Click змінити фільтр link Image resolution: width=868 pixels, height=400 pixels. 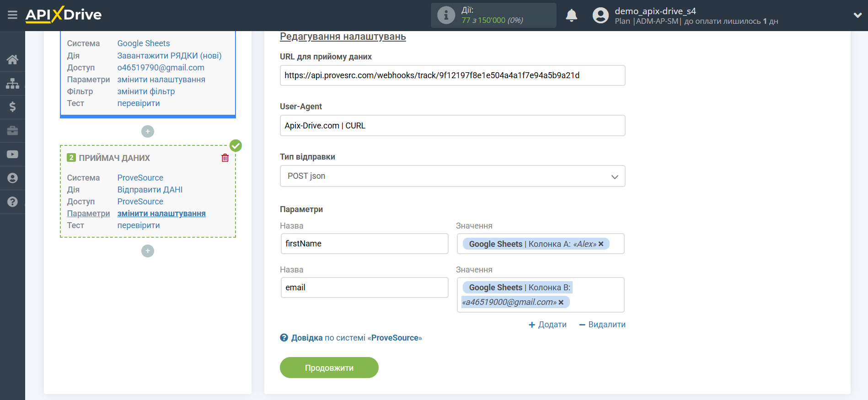pyautogui.click(x=146, y=91)
